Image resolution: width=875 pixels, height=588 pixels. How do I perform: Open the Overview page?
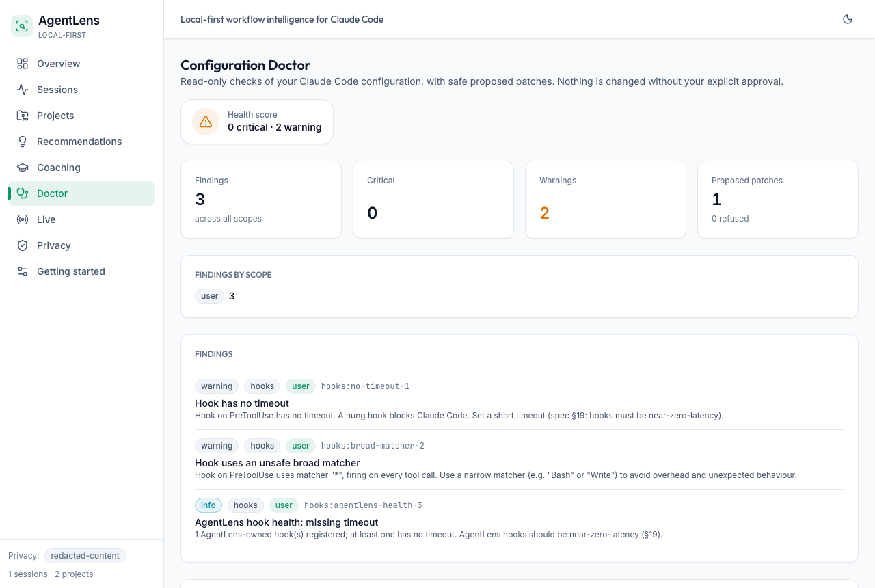pyautogui.click(x=81, y=64)
